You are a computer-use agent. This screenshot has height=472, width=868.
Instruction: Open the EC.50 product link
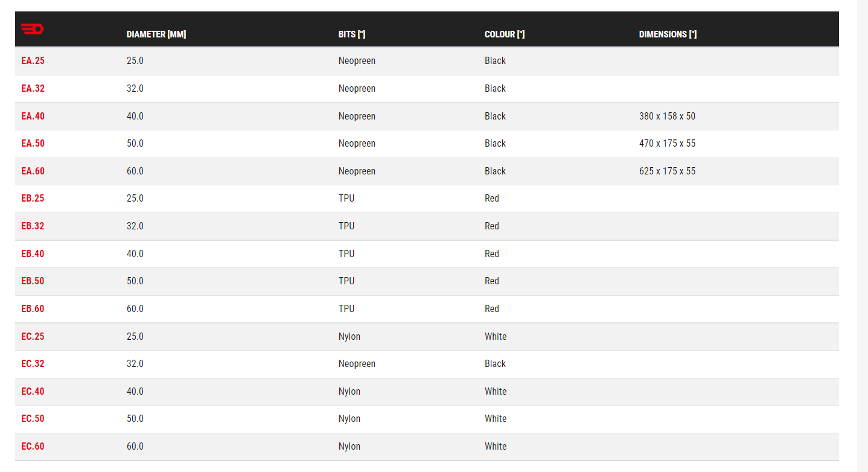click(x=33, y=419)
